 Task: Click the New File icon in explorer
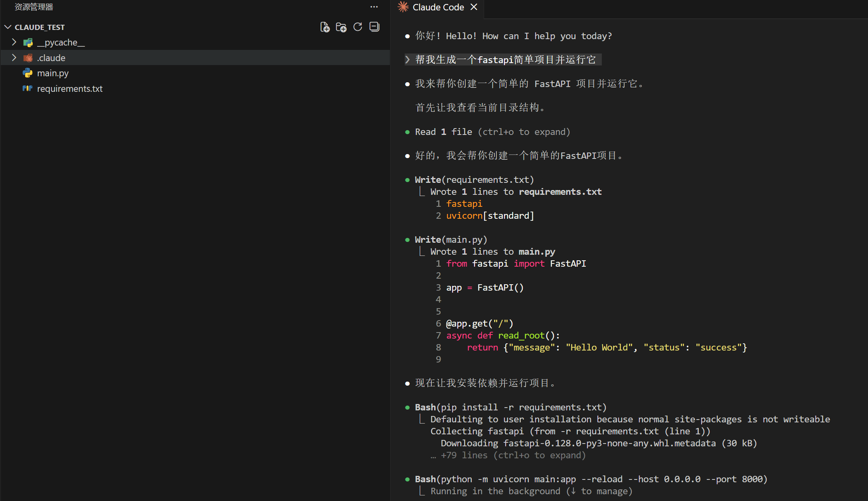325,27
